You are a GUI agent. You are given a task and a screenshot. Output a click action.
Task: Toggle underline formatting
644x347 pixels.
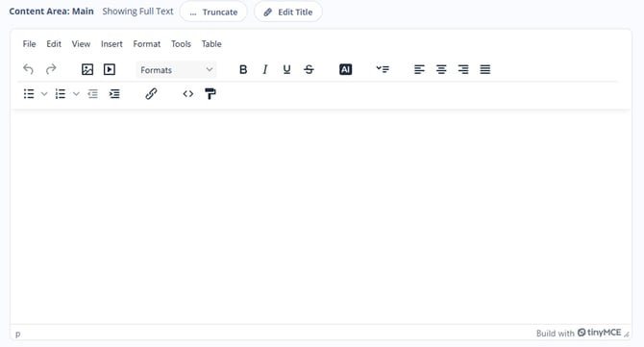[x=286, y=69]
